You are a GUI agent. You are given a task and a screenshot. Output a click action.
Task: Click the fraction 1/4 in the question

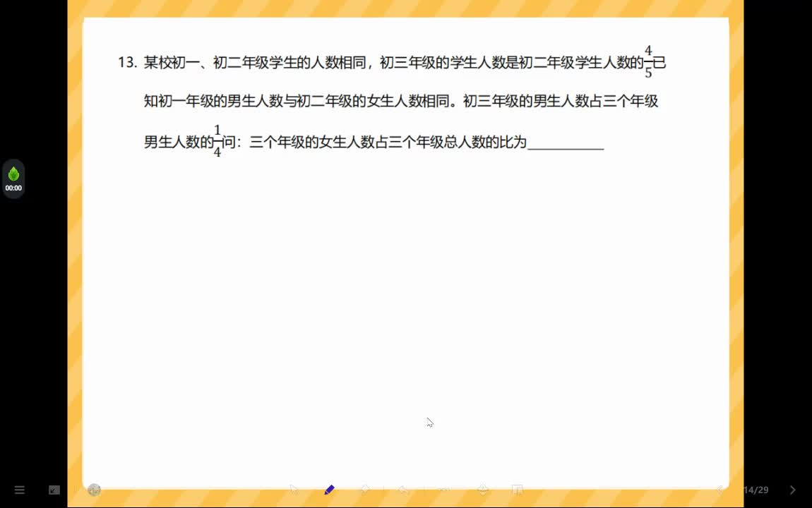217,141
